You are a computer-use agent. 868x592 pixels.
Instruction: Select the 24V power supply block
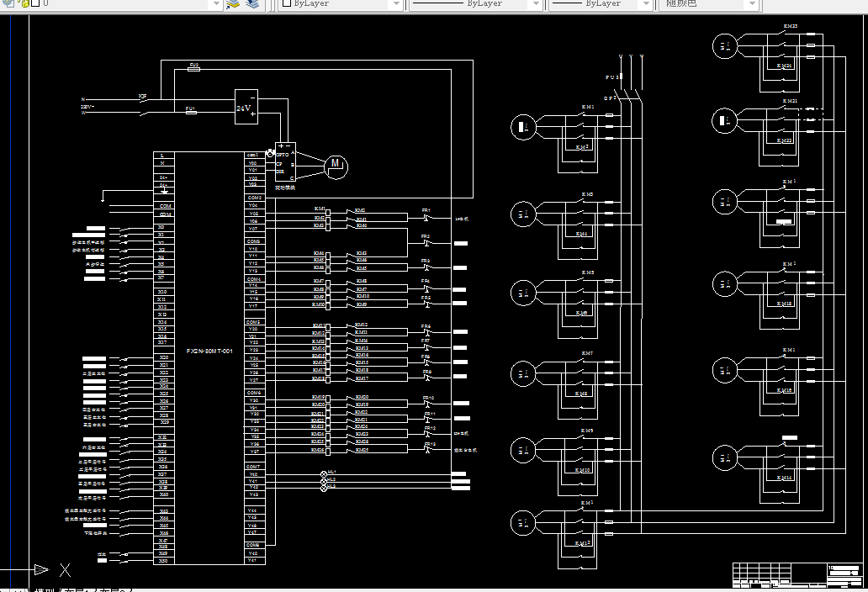point(246,107)
